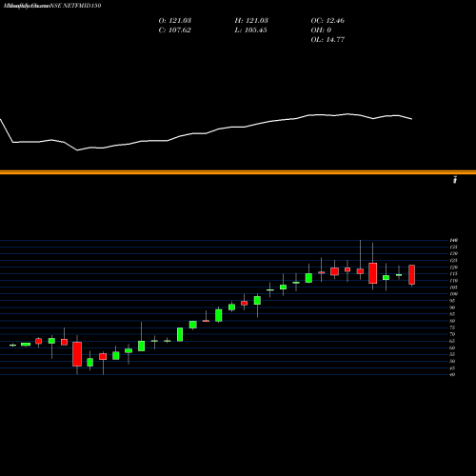Click the 95 price axis label
The height and width of the screenshot is (476, 476).
452,301
